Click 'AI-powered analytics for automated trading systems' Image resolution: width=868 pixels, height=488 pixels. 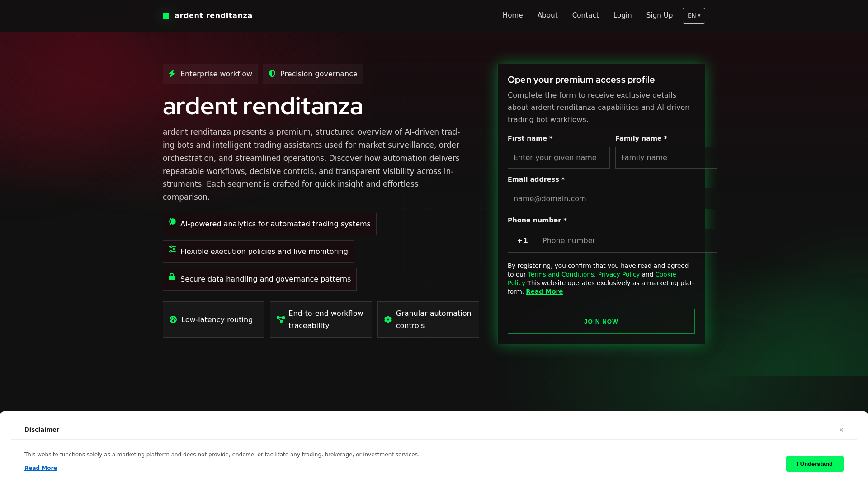[x=275, y=224]
